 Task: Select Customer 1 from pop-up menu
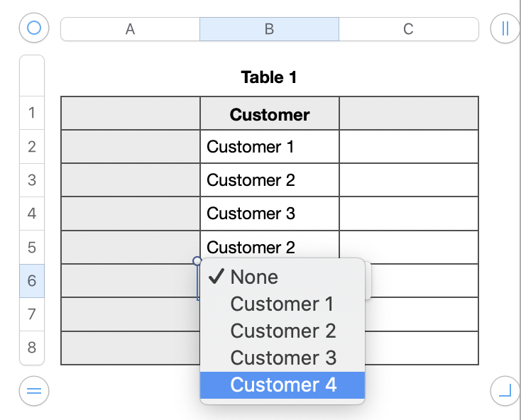pyautogui.click(x=282, y=304)
